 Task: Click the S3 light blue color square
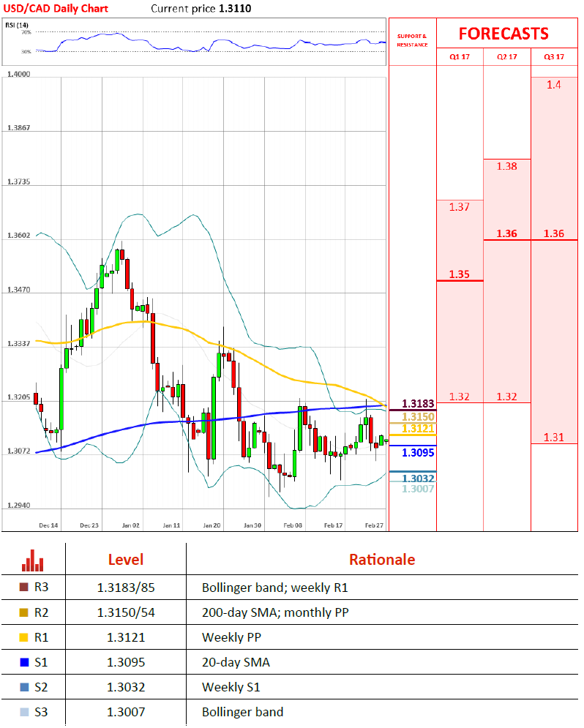24,712
